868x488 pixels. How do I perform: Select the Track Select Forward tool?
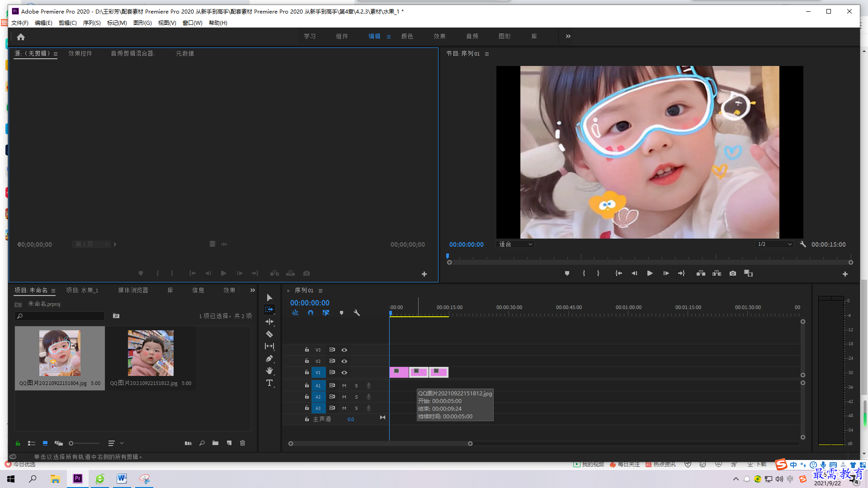(269, 310)
